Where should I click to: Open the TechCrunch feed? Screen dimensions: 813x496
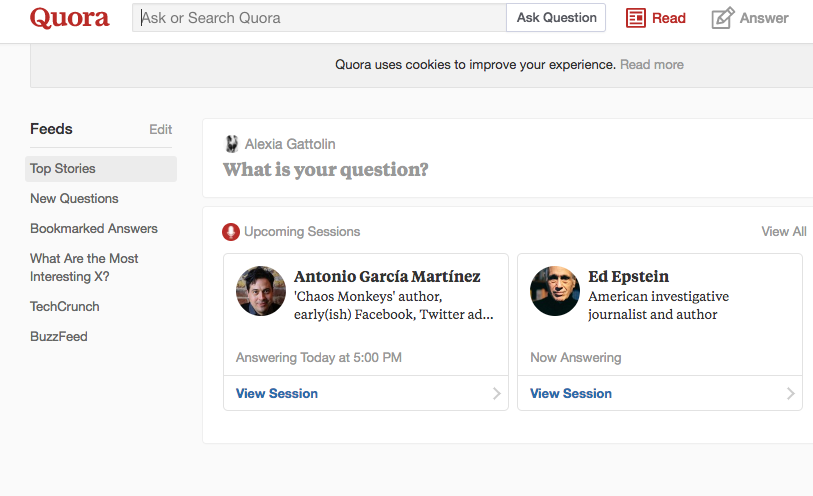point(65,306)
